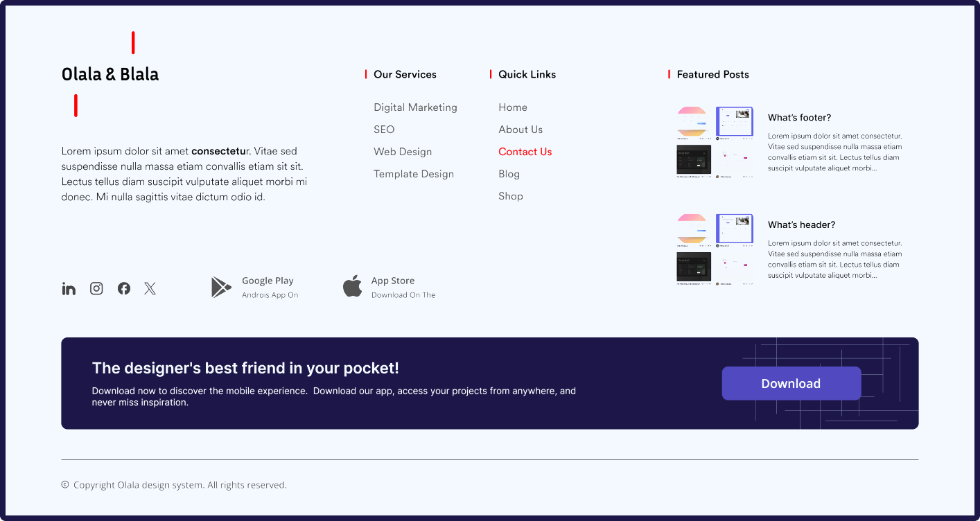
Task: Open the X (Twitter) icon
Action: [150, 289]
